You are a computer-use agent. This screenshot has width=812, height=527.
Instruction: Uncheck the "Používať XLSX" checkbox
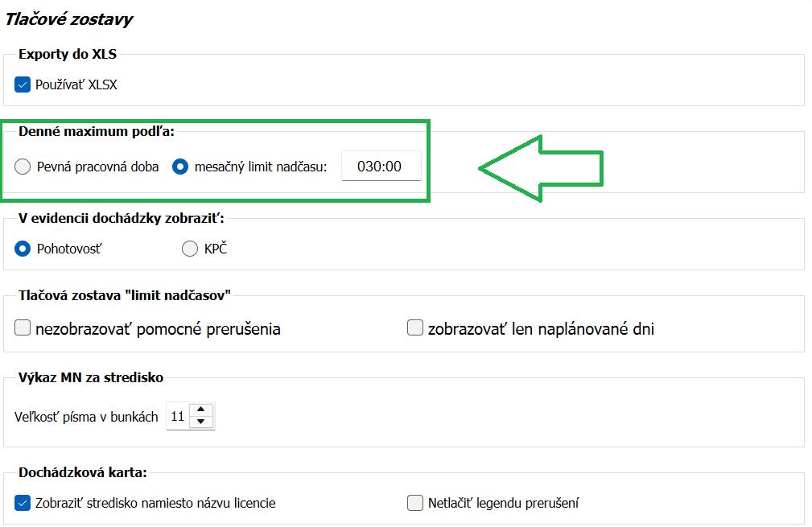[x=23, y=83]
